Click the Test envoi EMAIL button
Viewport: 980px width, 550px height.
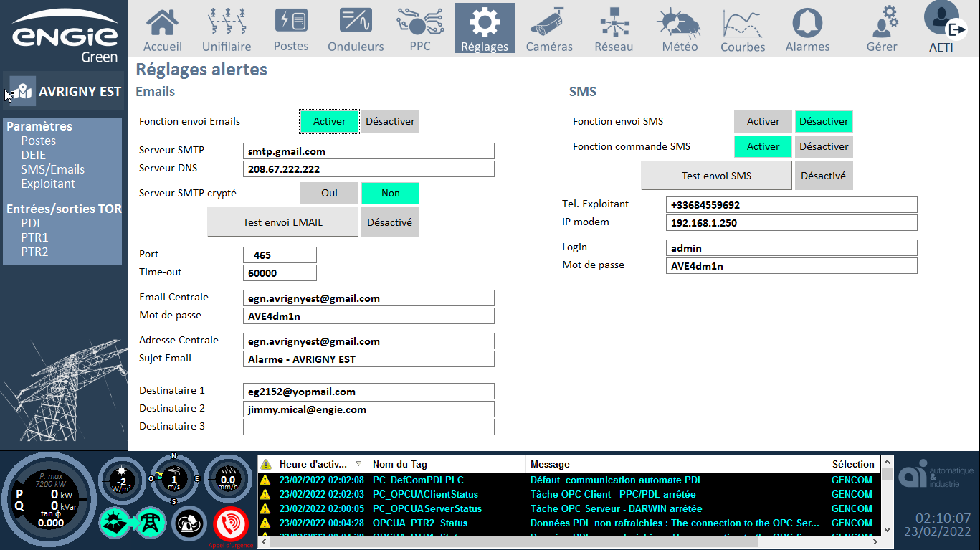pyautogui.click(x=282, y=222)
